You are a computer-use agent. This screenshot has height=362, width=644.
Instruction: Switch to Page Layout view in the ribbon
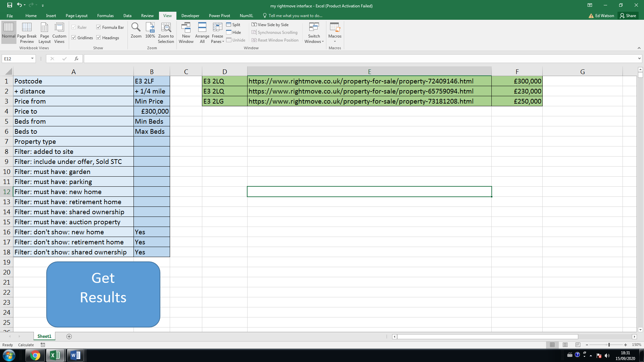44,33
